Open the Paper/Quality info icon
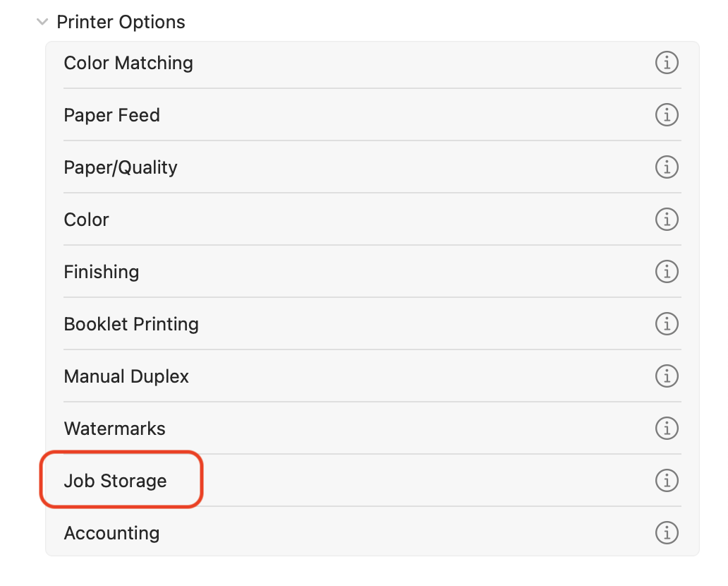728x586 pixels. click(667, 167)
